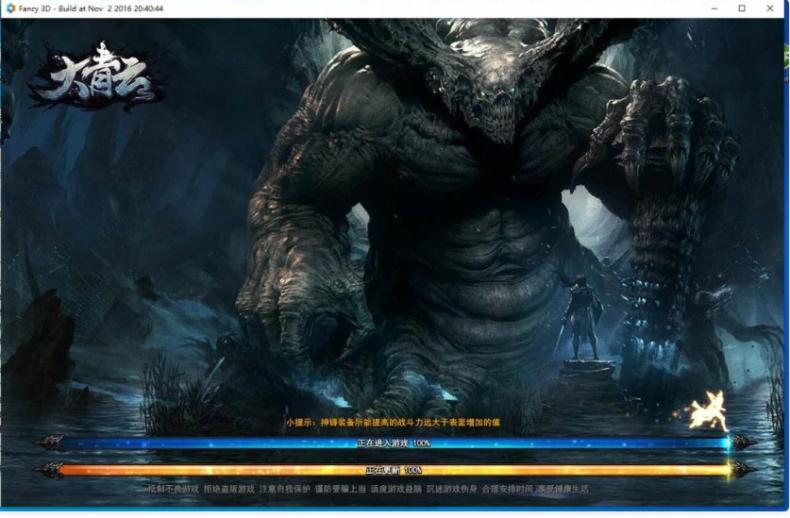The width and height of the screenshot is (790, 518).
Task: Close the Fancy 3D window
Action: pyautogui.click(x=770, y=9)
